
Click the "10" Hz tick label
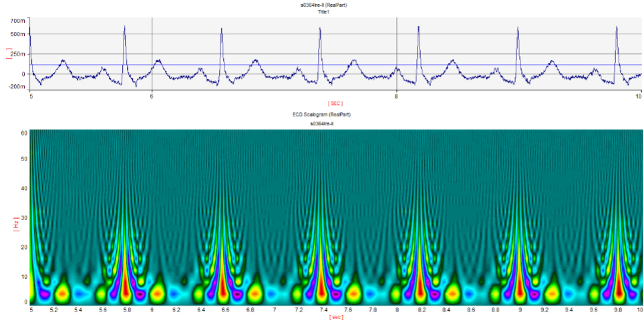[x=23, y=277]
